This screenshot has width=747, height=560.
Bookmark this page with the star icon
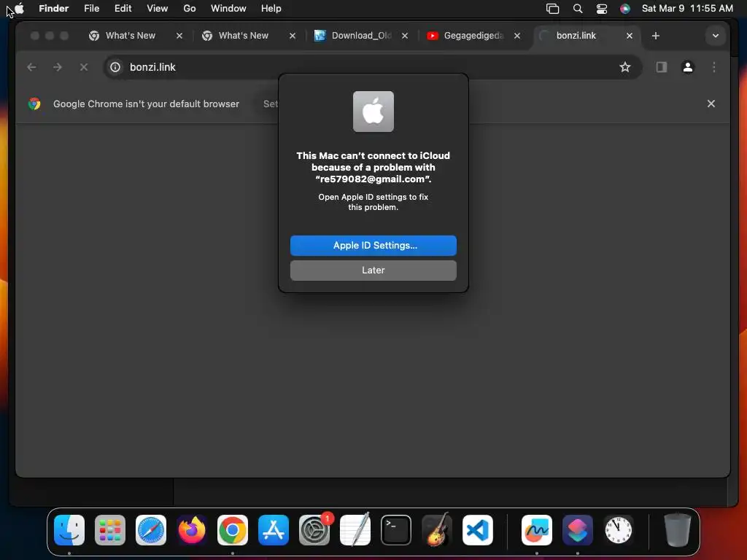point(624,67)
